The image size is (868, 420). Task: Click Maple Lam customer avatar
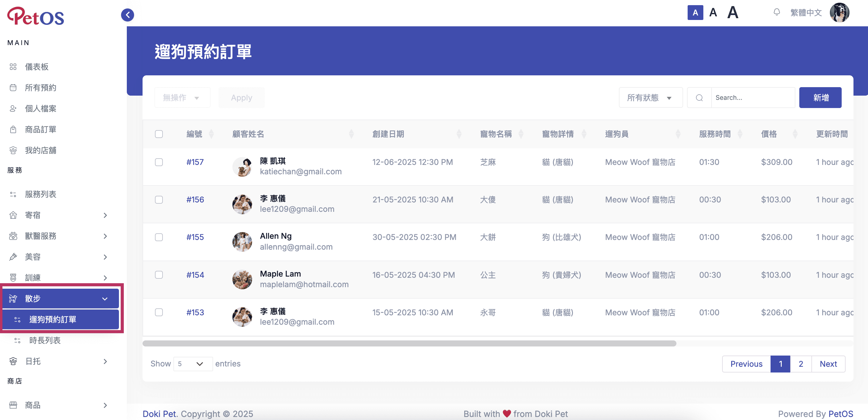242,280
